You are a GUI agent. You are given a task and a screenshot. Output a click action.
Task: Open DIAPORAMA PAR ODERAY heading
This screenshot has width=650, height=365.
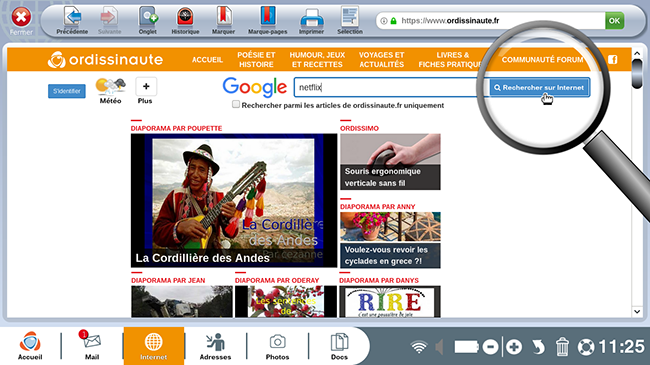pos(277,280)
